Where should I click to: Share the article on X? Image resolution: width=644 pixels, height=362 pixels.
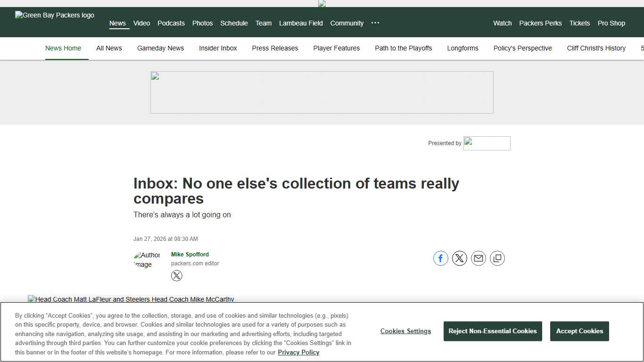point(459,258)
